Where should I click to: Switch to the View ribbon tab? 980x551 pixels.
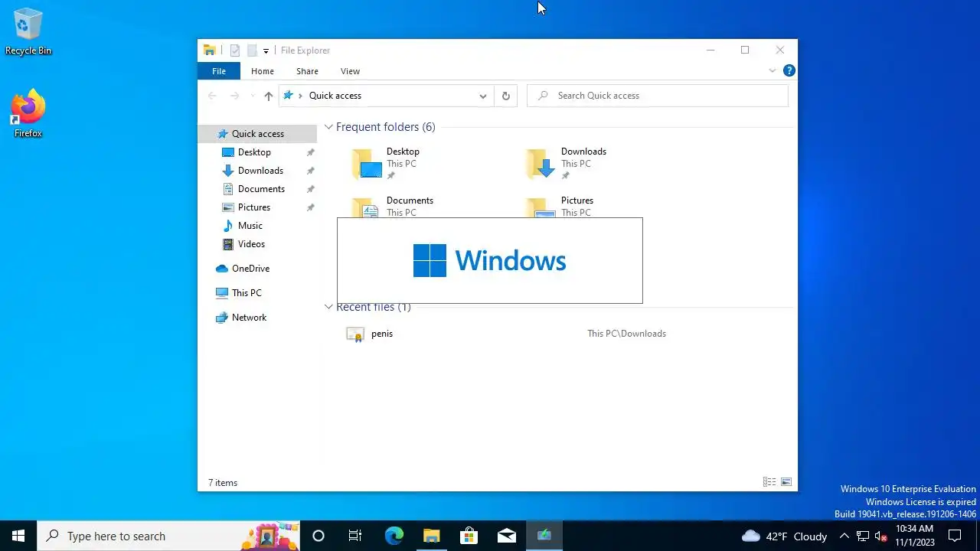(x=350, y=71)
